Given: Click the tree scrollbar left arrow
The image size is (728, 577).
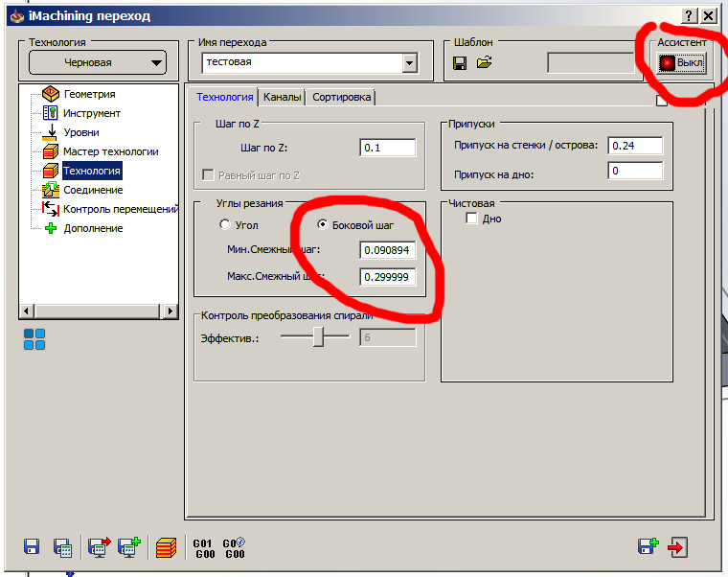Looking at the screenshot, I should coord(27,311).
